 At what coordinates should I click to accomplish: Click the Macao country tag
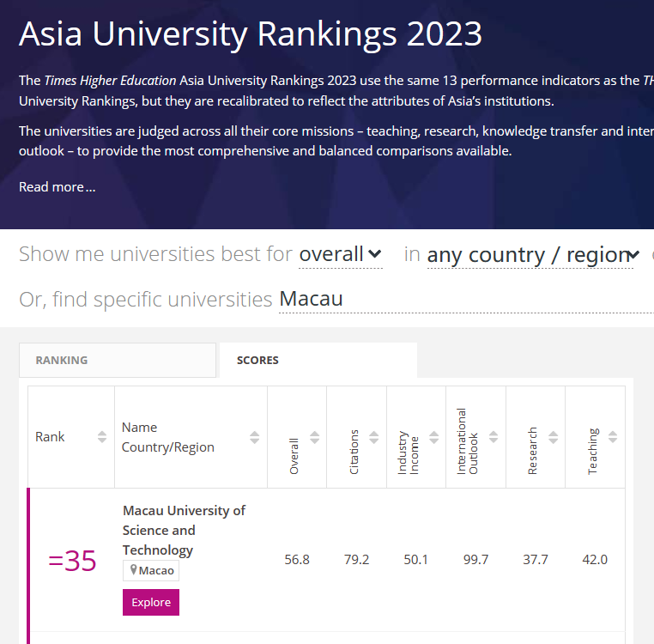pos(151,570)
